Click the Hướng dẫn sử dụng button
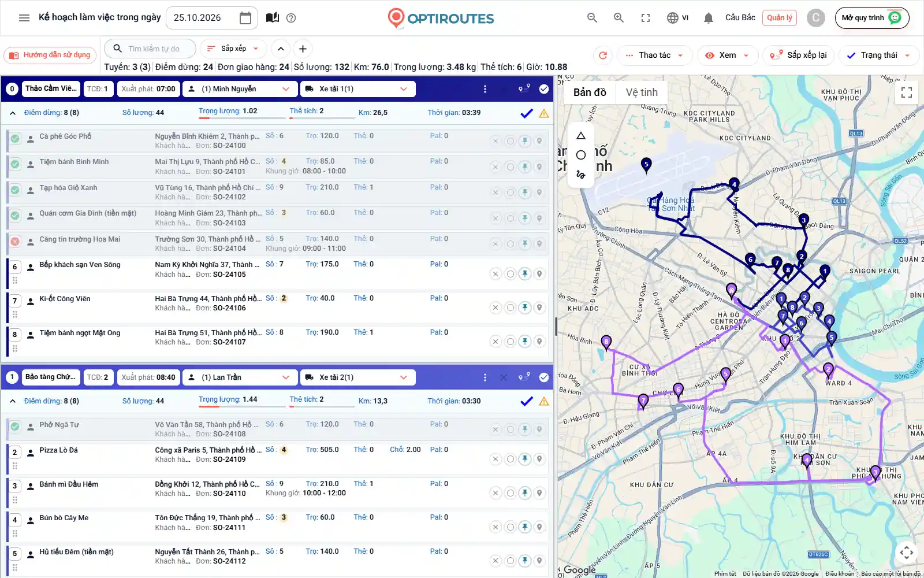Image resolution: width=924 pixels, height=578 pixels. click(50, 55)
